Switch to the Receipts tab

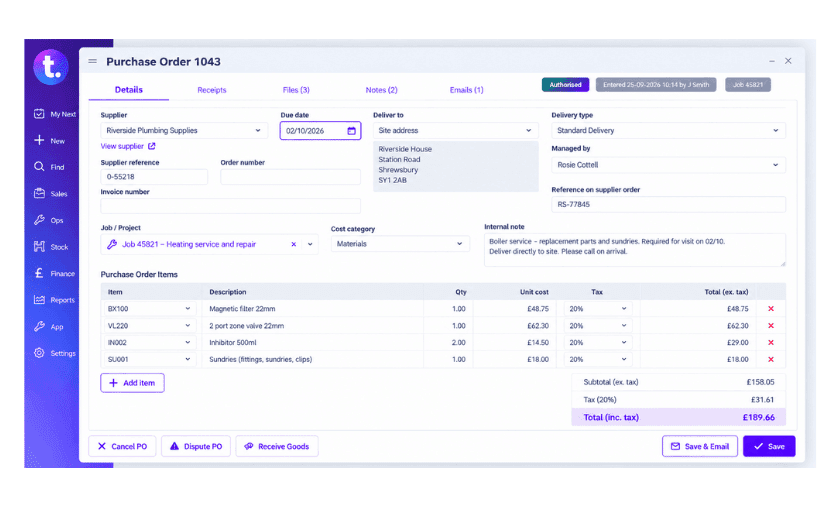pyautogui.click(x=212, y=90)
